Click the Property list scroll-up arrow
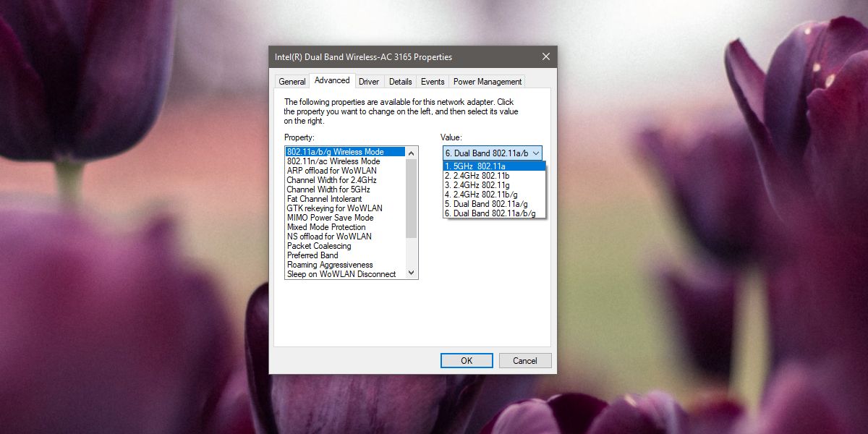 point(412,153)
